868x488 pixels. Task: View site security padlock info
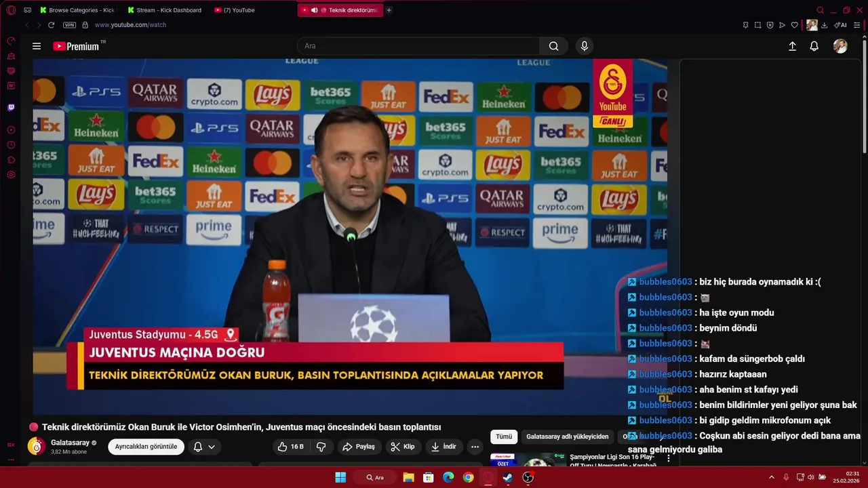click(85, 25)
